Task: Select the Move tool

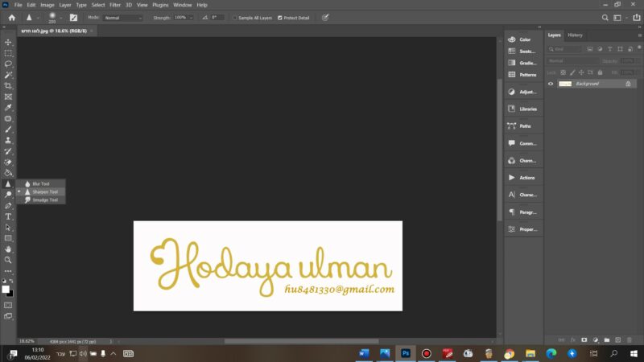Action: (x=9, y=42)
